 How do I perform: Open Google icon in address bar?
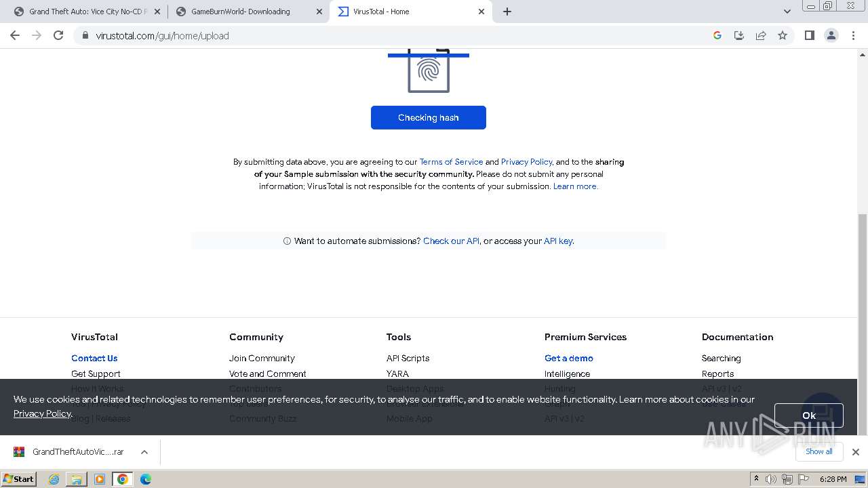click(x=717, y=35)
